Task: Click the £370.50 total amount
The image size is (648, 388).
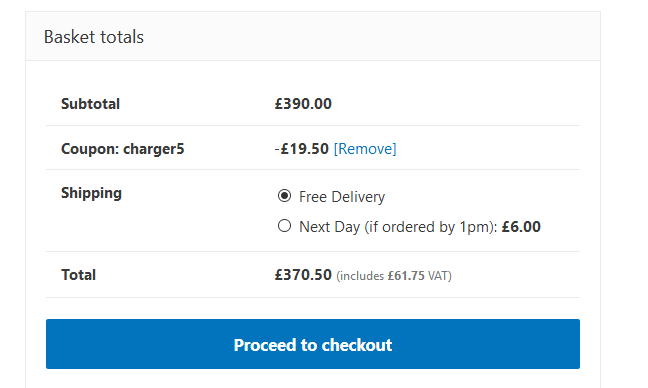Action: tap(303, 275)
